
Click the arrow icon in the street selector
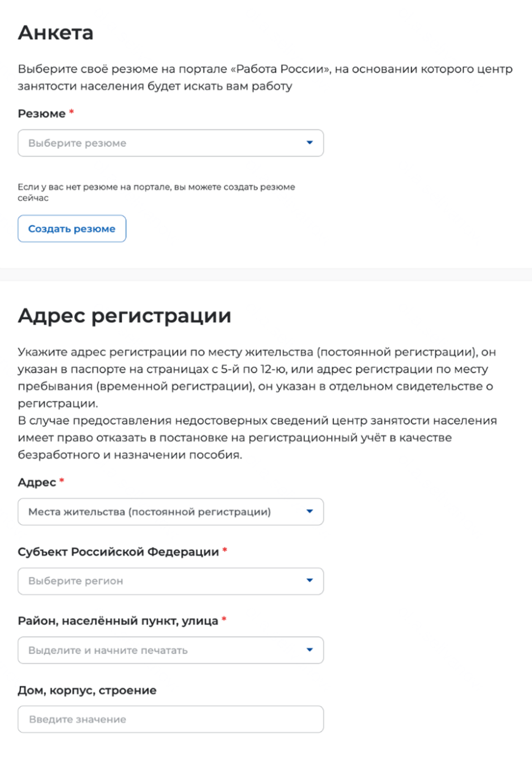point(309,650)
